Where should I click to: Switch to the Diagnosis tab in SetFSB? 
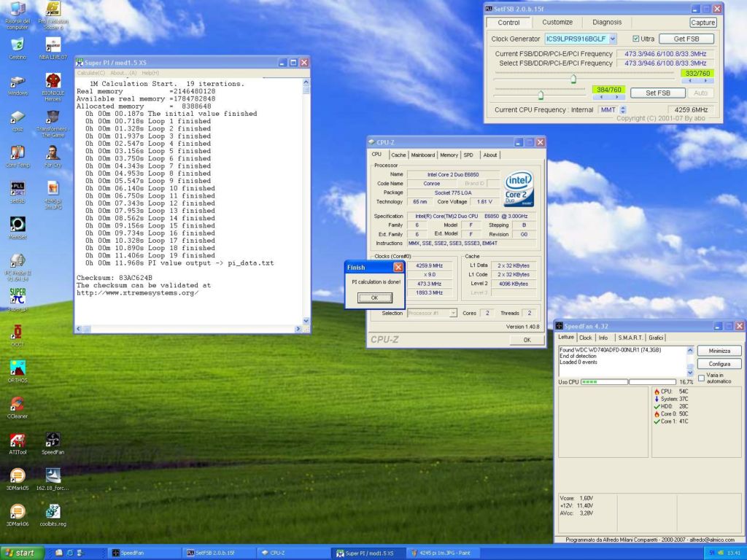[606, 22]
